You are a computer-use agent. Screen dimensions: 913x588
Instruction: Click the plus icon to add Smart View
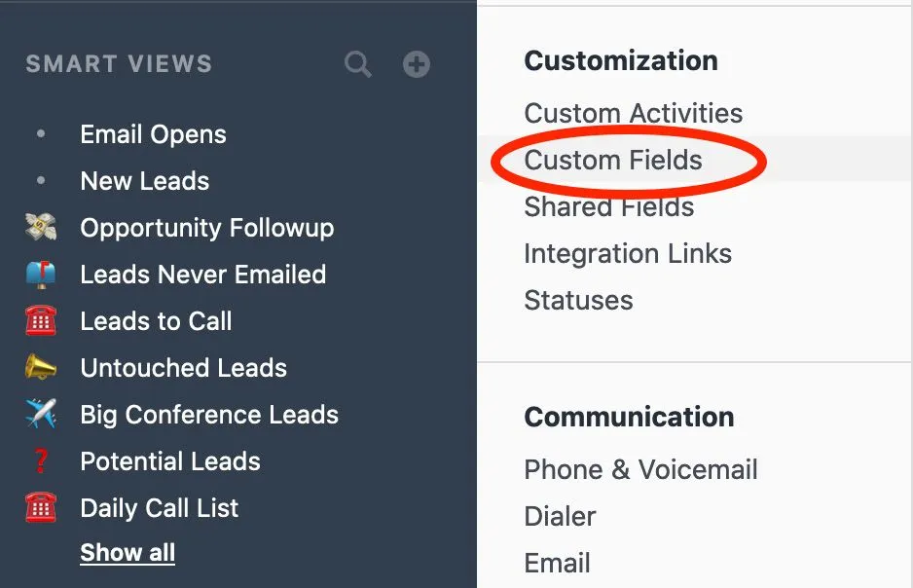coord(417,65)
